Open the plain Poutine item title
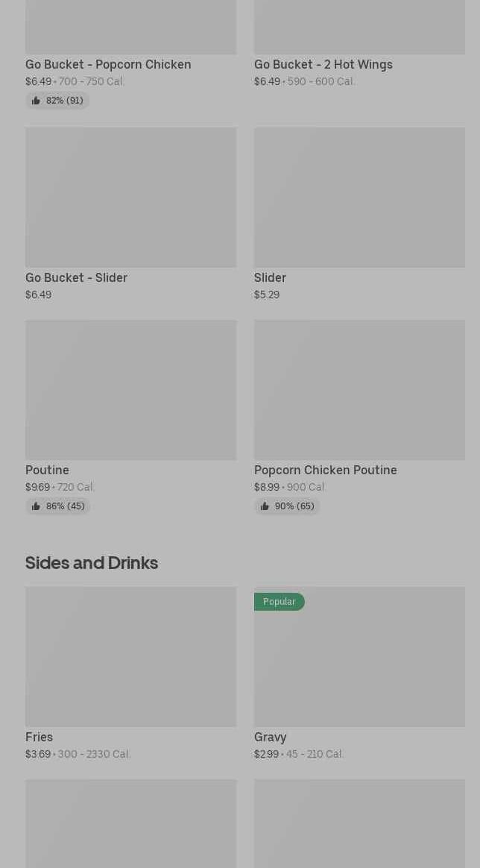 (47, 471)
